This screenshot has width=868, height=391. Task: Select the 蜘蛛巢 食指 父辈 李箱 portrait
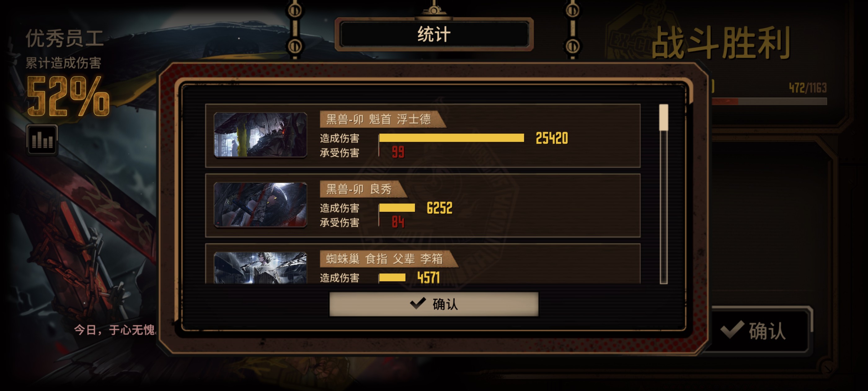(260, 267)
